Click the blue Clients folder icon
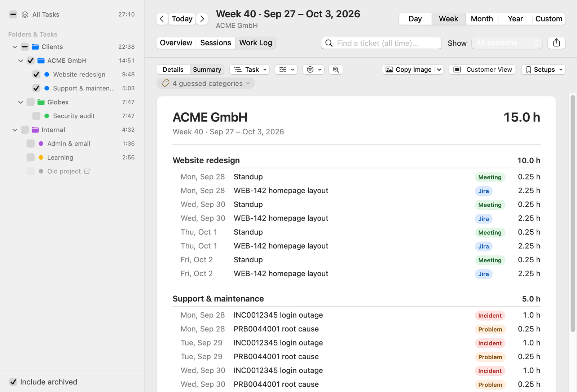Image resolution: width=577 pixels, height=392 pixels. 35,47
